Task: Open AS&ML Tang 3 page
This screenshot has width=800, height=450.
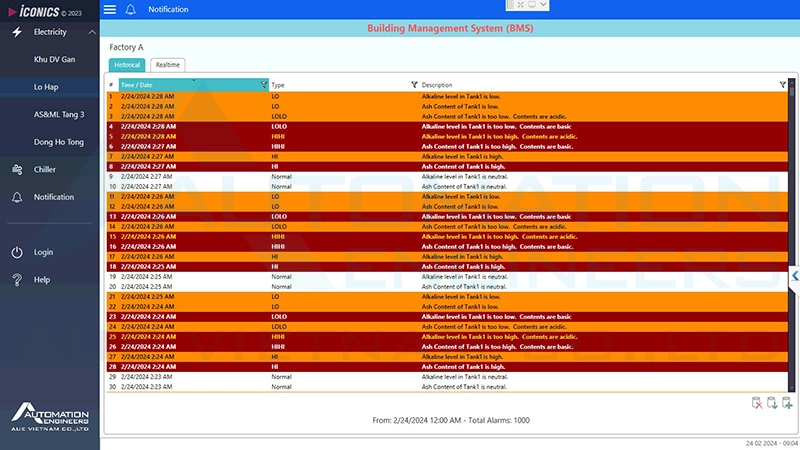Action: [59, 115]
